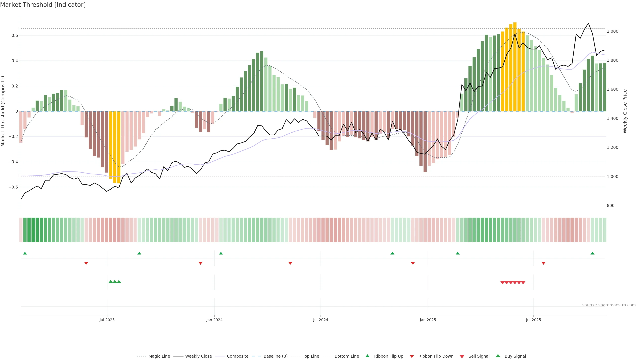Click the Buy Signal legend marker icon
The image size is (644, 362).
tap(498, 356)
